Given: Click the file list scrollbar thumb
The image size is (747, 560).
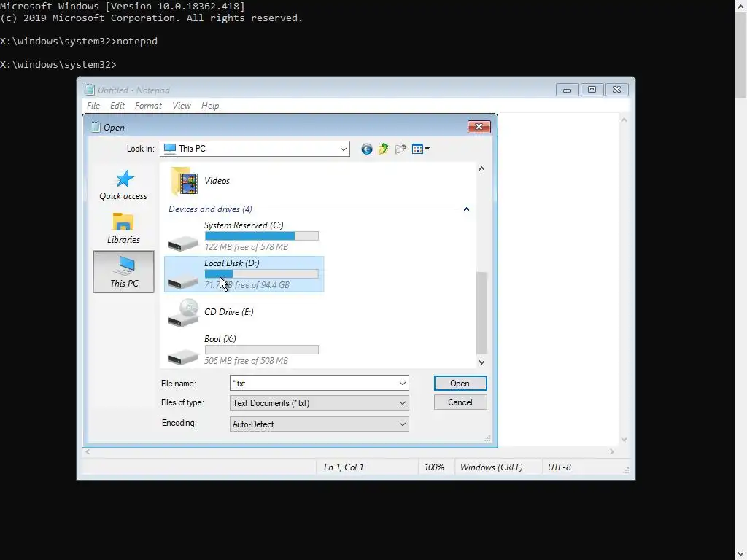Looking at the screenshot, I should (x=481, y=313).
